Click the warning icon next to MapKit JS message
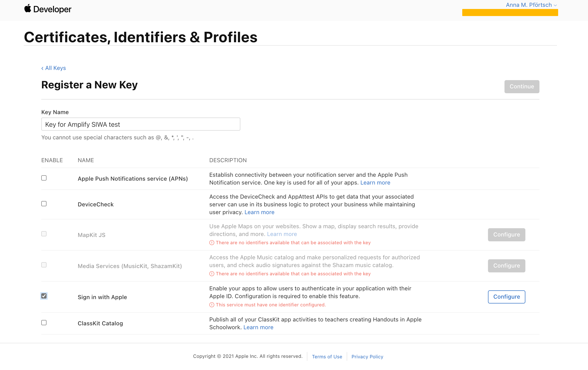Screen dimensions: 588x370 pos(212,243)
